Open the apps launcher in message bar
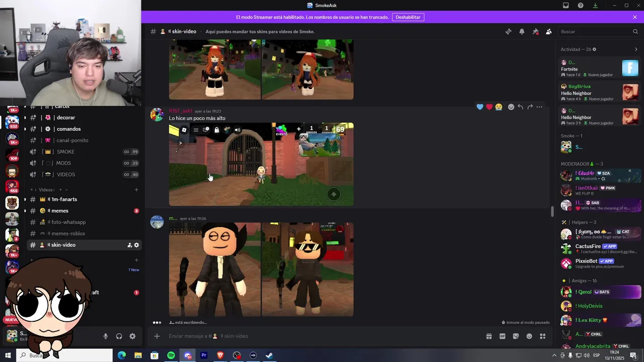 click(543, 336)
